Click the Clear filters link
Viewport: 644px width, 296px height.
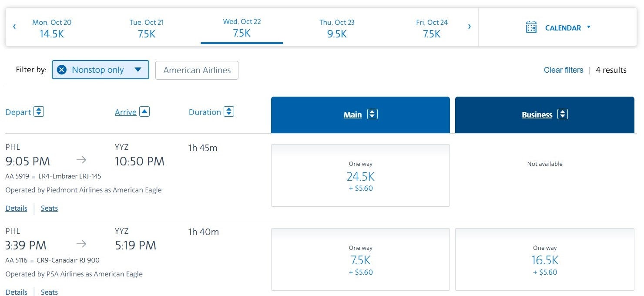tap(563, 70)
